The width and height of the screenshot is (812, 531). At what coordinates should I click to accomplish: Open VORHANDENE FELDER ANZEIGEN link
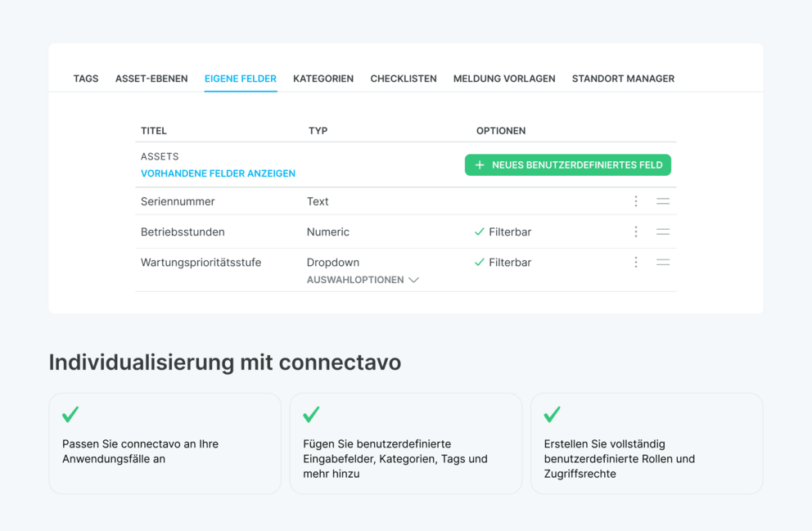point(218,173)
